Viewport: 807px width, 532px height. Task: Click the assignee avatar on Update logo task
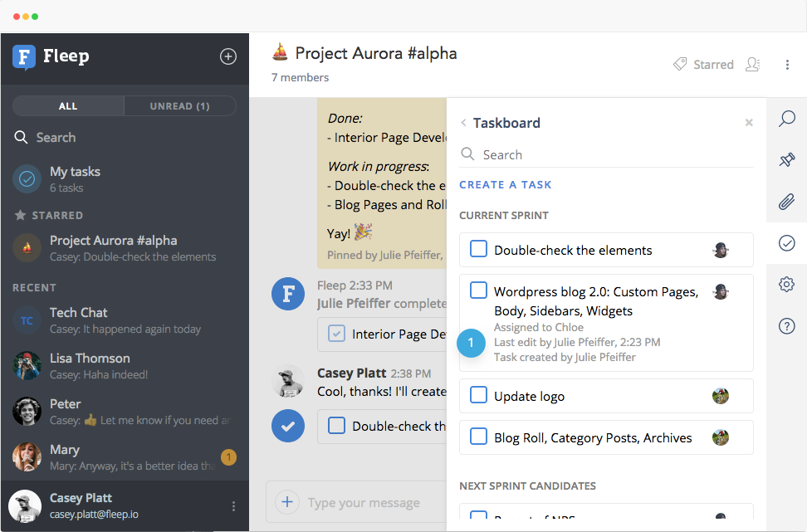[x=721, y=396]
